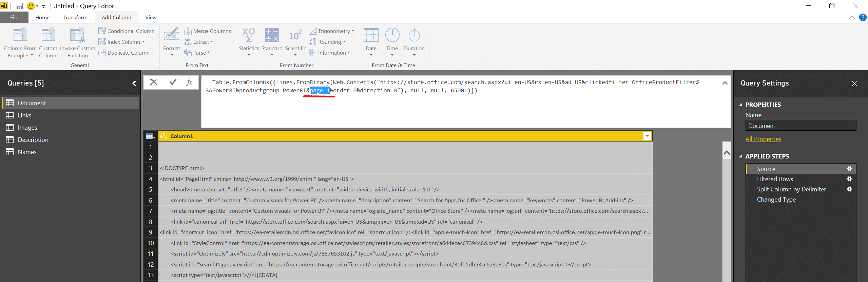
Task: Click the ABC data type icon of Column1
Action: pyautogui.click(x=164, y=136)
